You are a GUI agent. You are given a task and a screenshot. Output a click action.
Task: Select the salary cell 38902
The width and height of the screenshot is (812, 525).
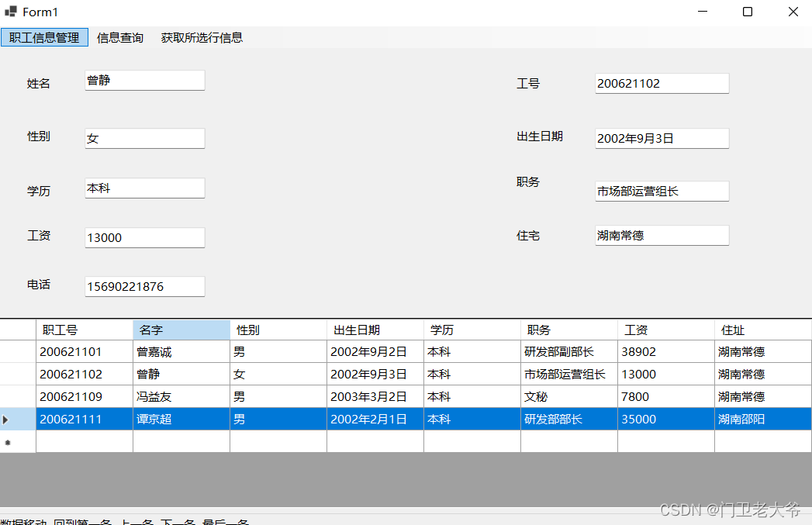(x=665, y=351)
